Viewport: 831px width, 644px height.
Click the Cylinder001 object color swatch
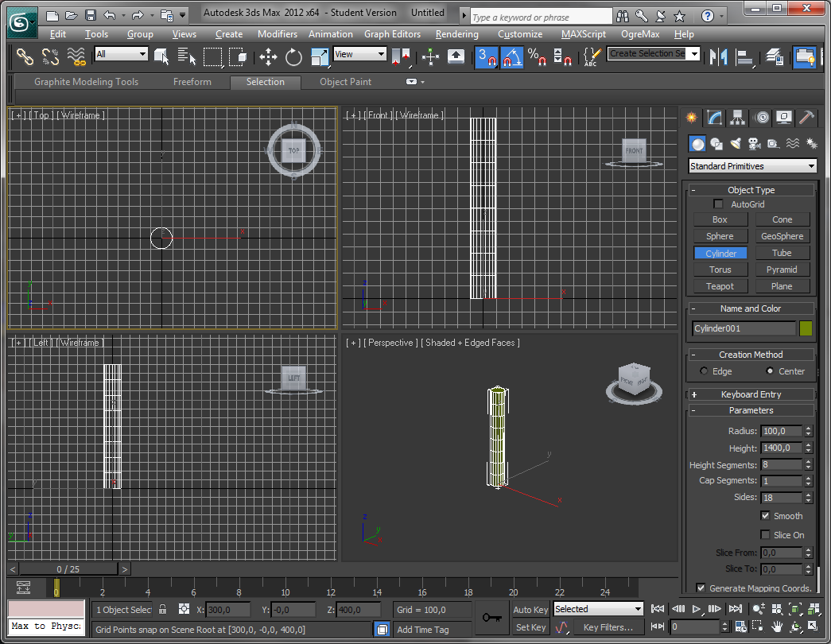[x=806, y=328]
